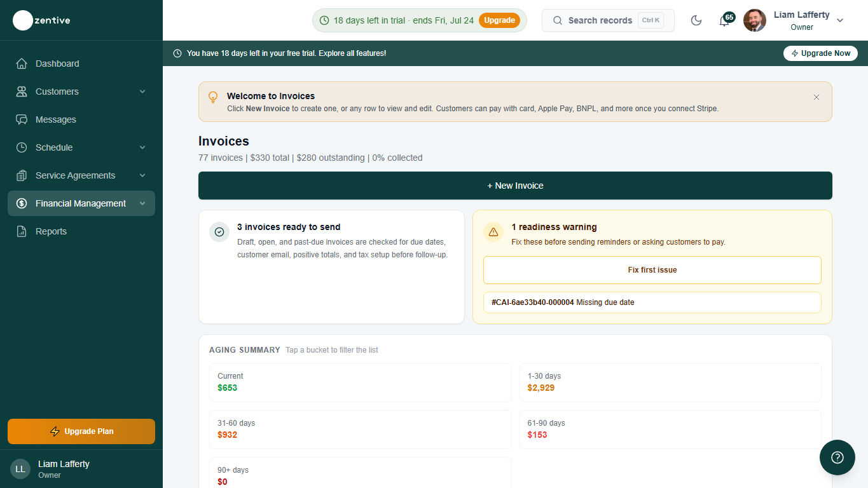
Task: Click the Upgrade Plan button in sidebar
Action: pos(81,431)
